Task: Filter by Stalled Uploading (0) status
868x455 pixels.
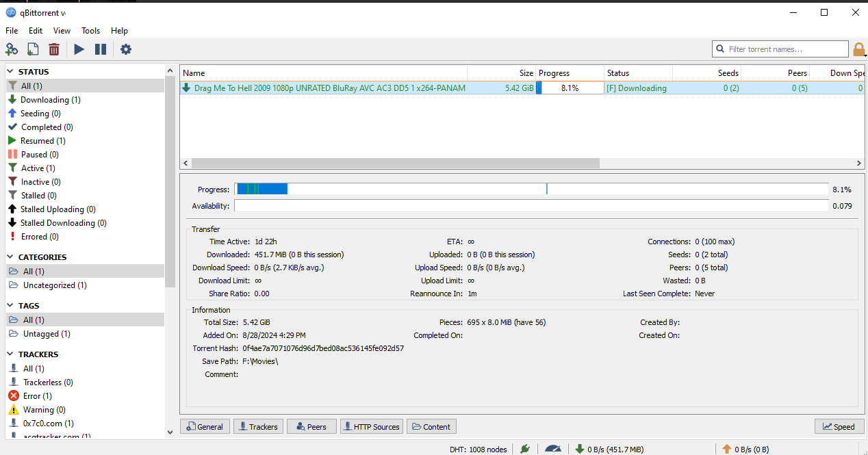Action: coord(86,209)
